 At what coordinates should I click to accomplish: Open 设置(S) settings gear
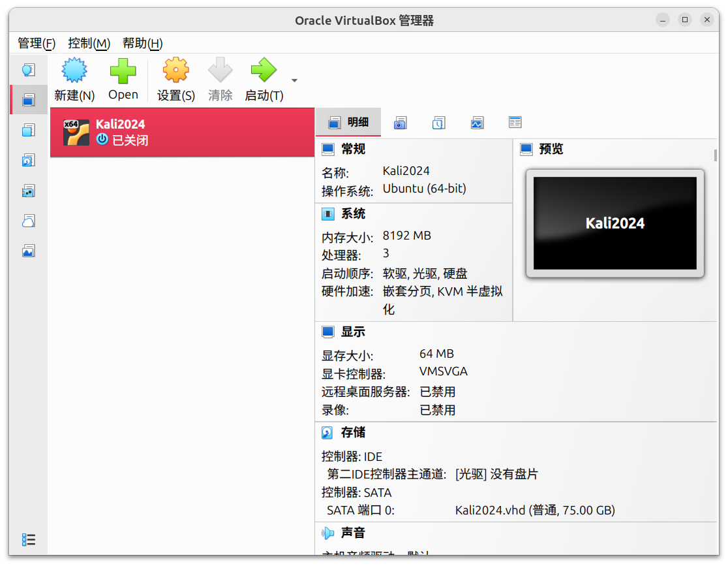click(x=175, y=80)
